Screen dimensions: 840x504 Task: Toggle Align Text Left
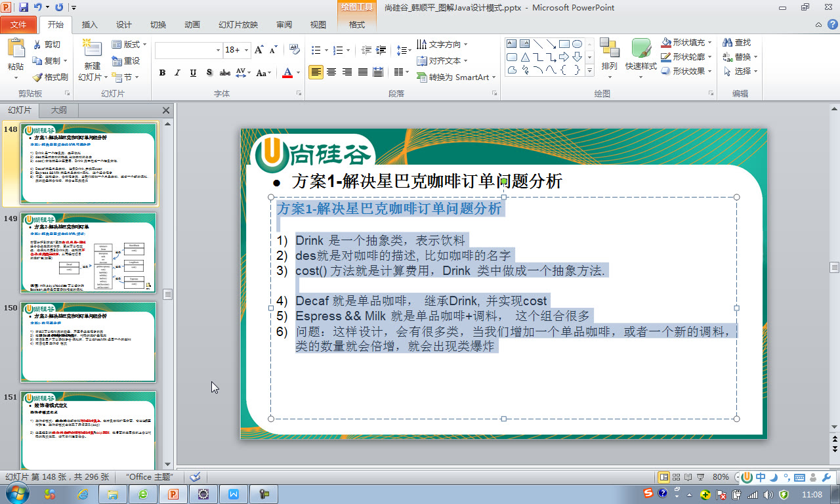(316, 72)
